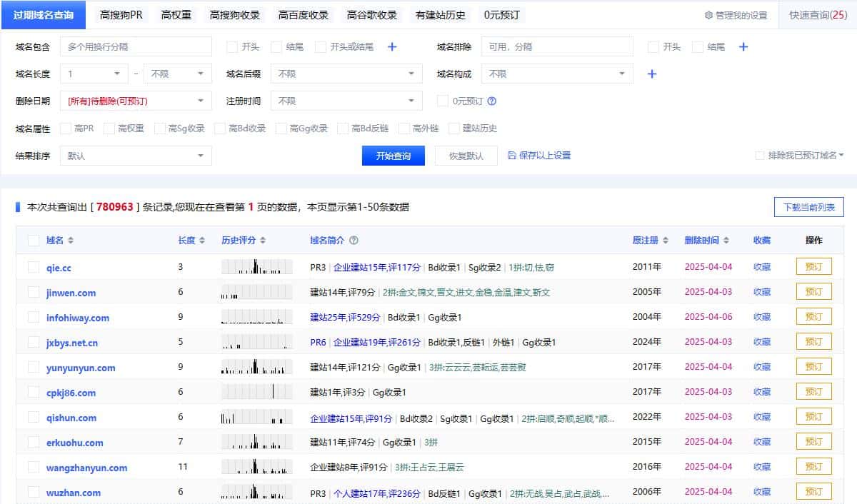The image size is (857, 504).
Task: Open 管理我的设置 gear settings icon
Action: [x=708, y=14]
